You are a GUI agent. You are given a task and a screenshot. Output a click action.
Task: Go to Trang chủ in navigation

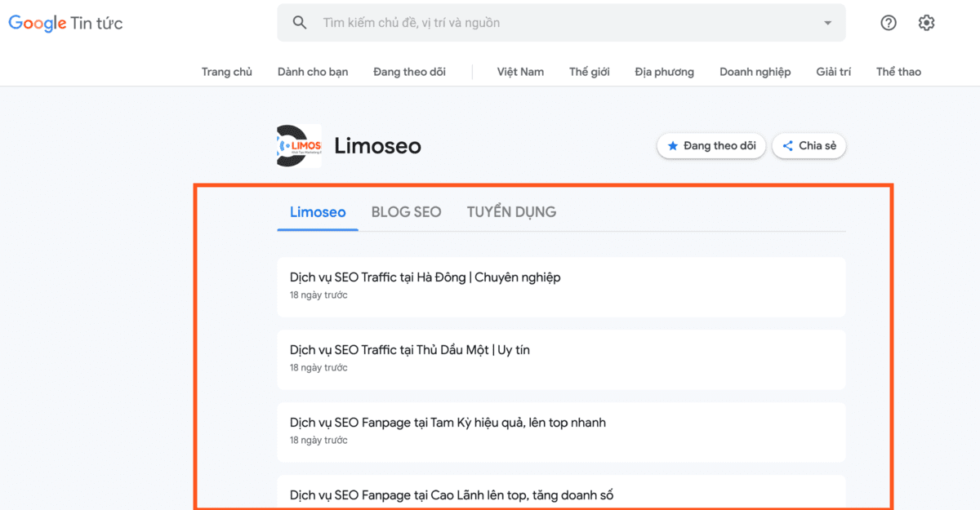click(x=227, y=72)
